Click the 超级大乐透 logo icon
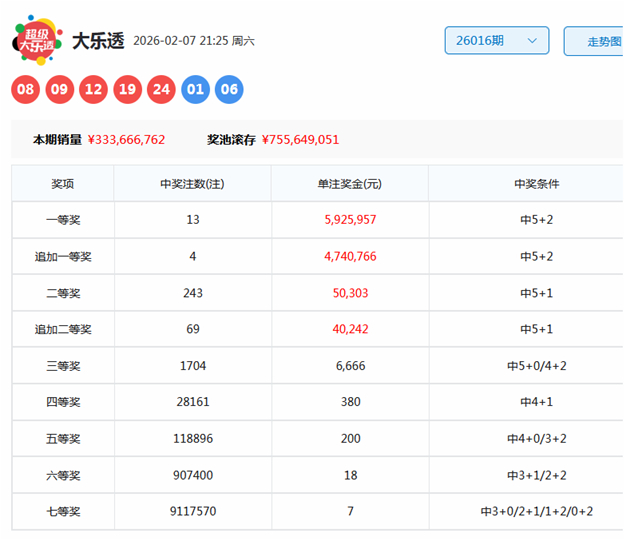 pos(37,40)
